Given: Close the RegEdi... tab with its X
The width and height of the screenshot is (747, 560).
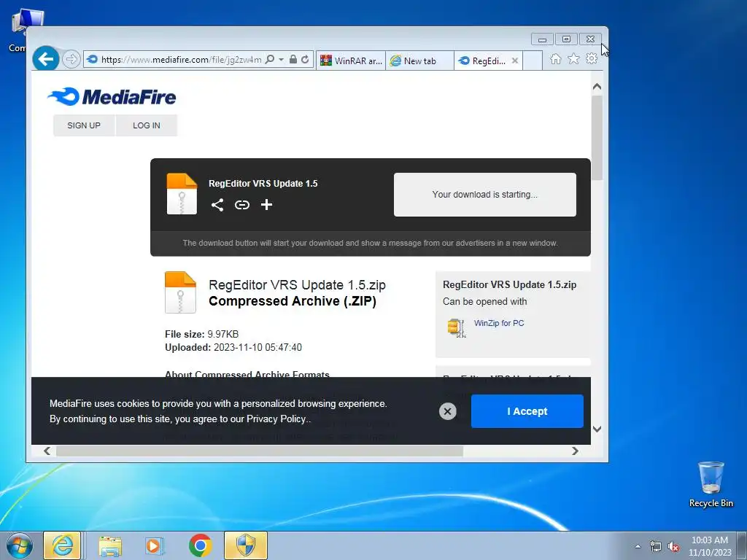Looking at the screenshot, I should click(x=515, y=61).
